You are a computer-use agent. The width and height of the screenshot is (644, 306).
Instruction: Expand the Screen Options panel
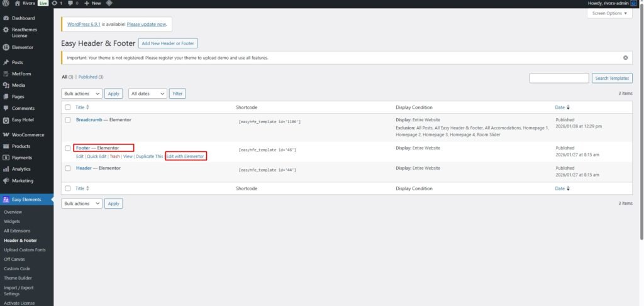[611, 13]
